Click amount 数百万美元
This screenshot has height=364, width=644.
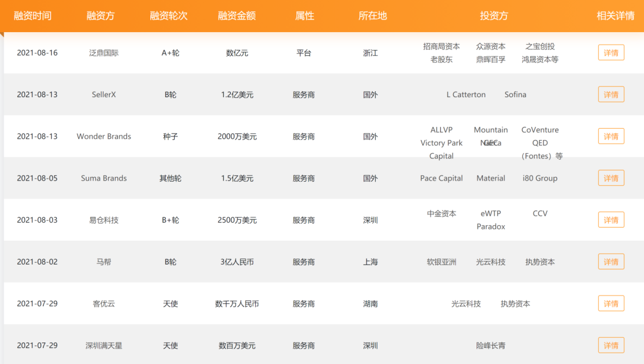(x=237, y=346)
